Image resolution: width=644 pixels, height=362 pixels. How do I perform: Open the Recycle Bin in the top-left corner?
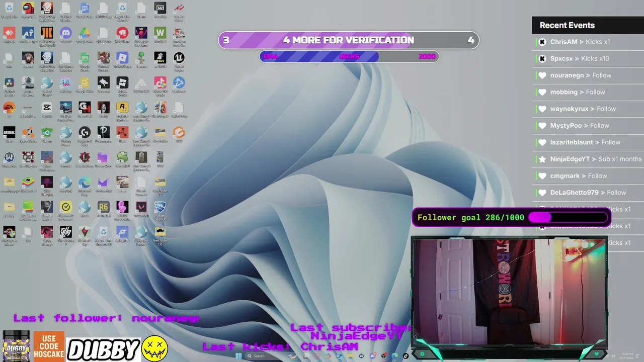point(9,11)
